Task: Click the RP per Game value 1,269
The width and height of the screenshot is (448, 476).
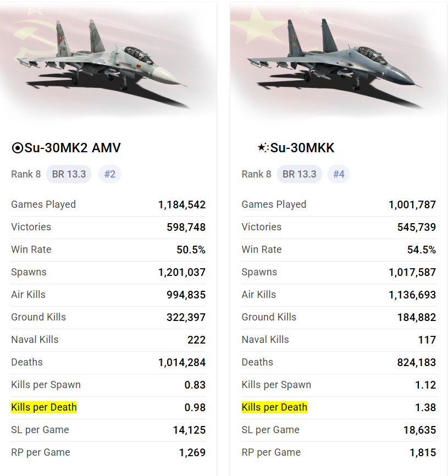Action: (x=192, y=453)
